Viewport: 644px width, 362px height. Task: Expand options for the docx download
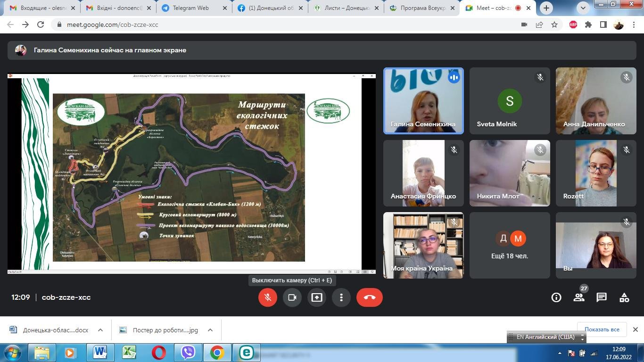(100, 330)
